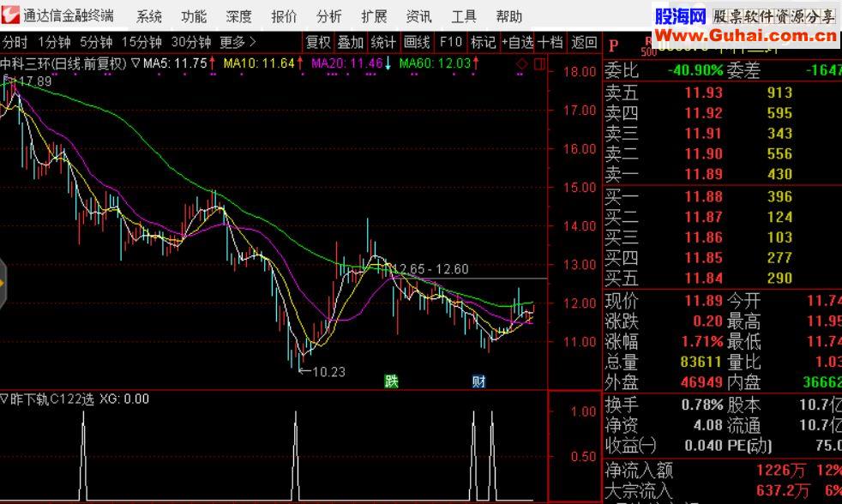Click the red split-window icon above chart
842x504 pixels.
tap(539, 64)
